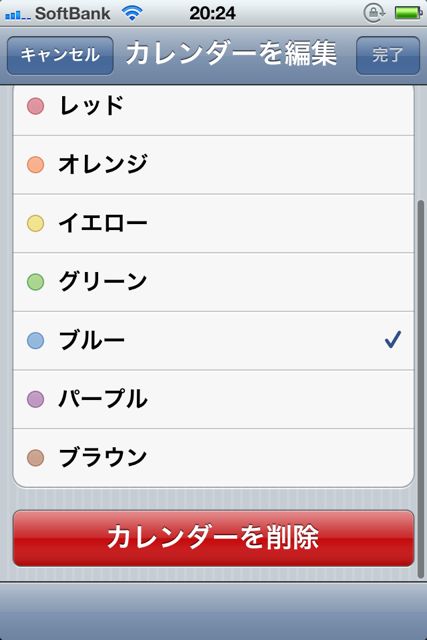Select the orange color dot
Viewport: 427px width, 640px height.
[36, 165]
